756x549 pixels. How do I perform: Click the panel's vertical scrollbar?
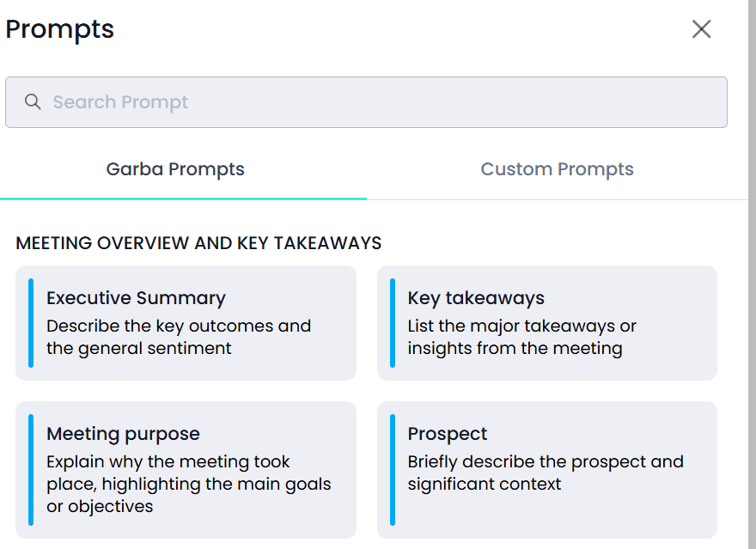[x=753, y=274]
